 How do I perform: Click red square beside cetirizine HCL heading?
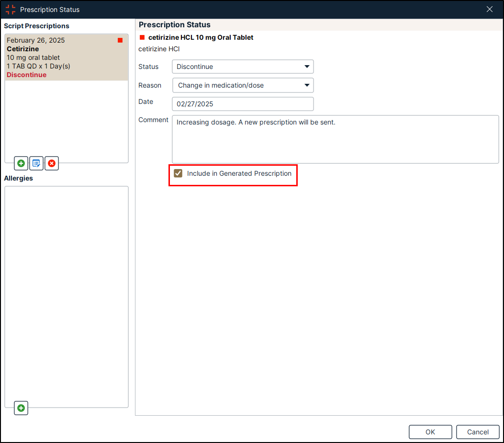[142, 37]
